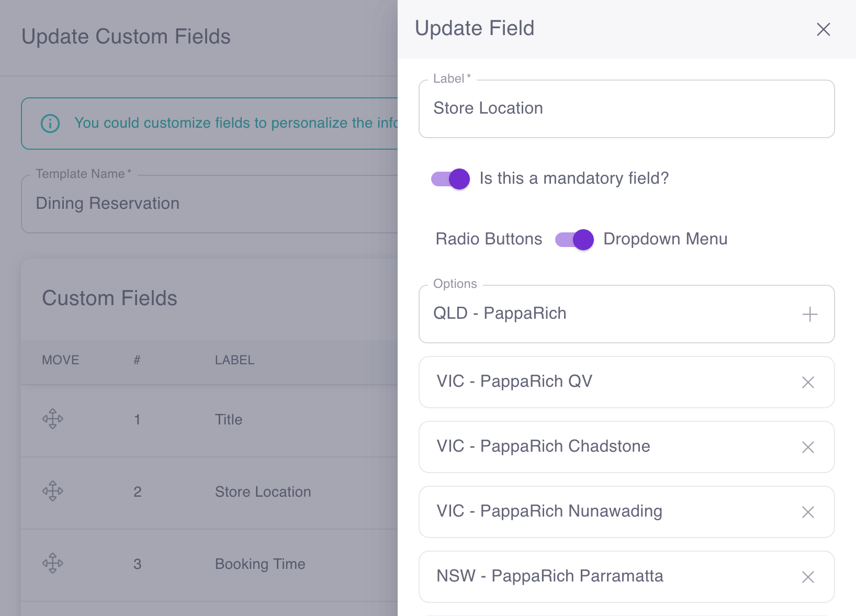Click the Custom Fields section header
Image resolution: width=856 pixels, height=616 pixels.
pos(109,298)
